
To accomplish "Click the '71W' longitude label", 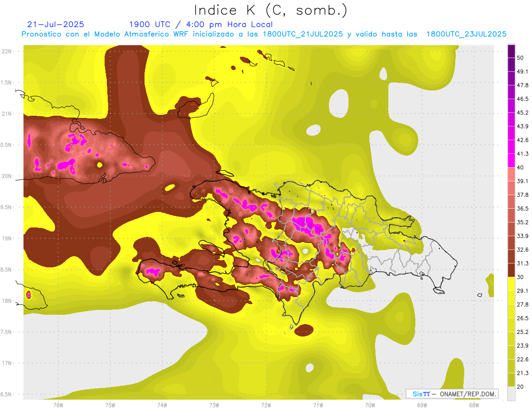I will 318,405.
